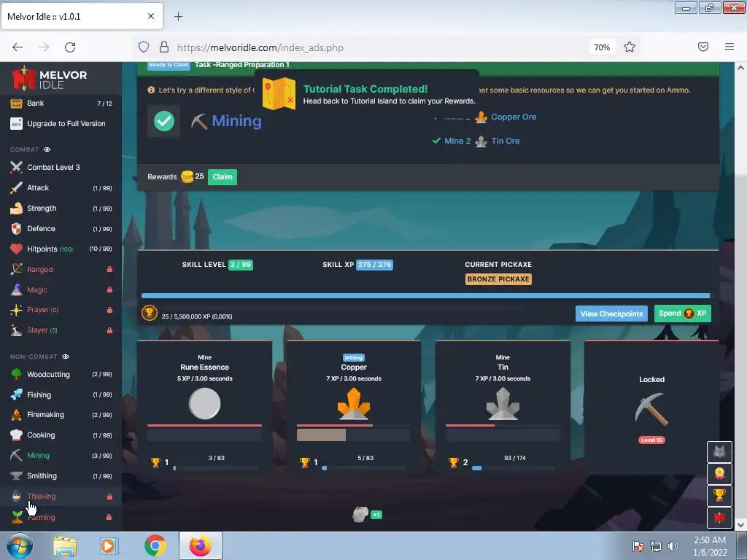Click the Copper mining progress bar
Screen dimensions: 747x560
pos(354,435)
